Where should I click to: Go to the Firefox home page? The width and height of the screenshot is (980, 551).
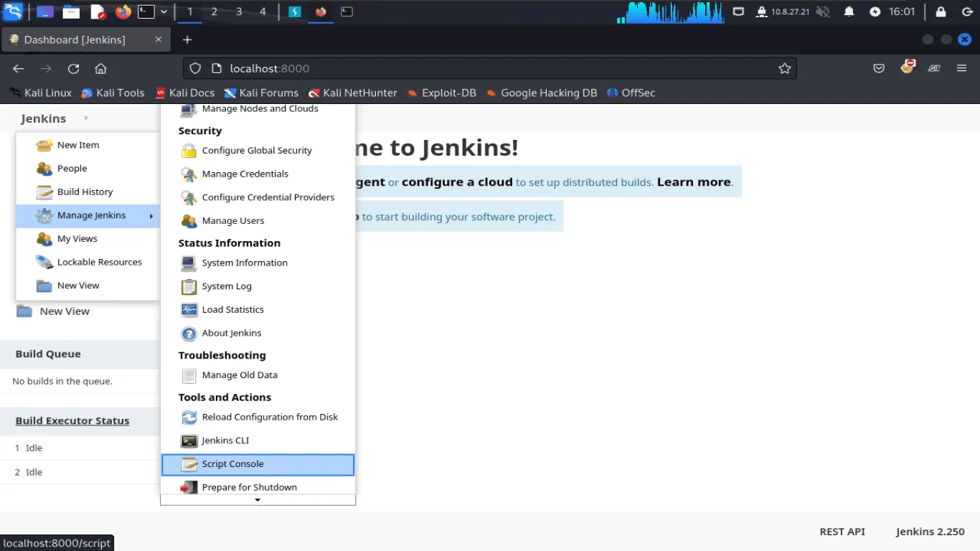[100, 69]
